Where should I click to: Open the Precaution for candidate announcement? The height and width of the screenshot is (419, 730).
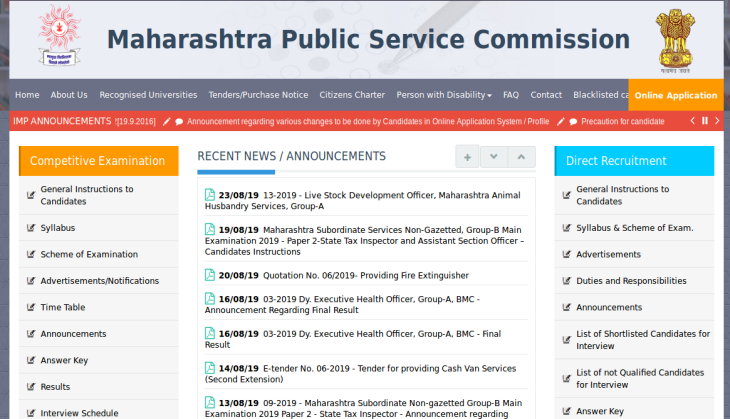(x=622, y=122)
